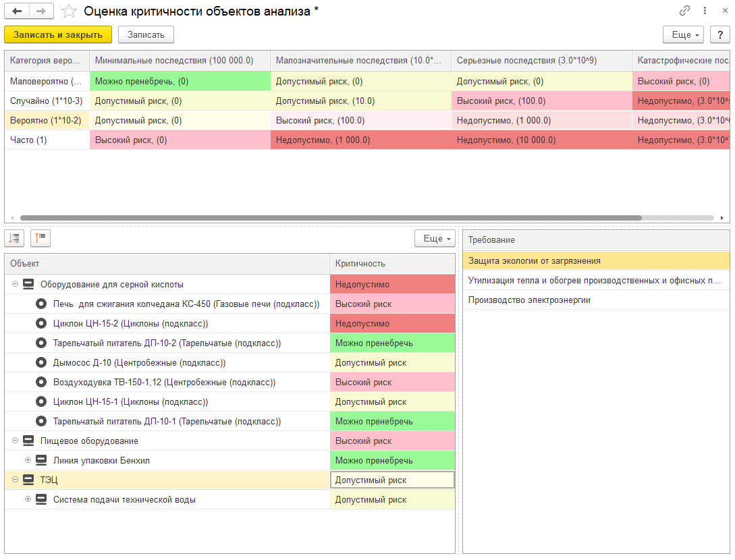Click header Серьезные последствия (3.0*10^9)
The width and height of the screenshot is (735, 560).
[541, 61]
